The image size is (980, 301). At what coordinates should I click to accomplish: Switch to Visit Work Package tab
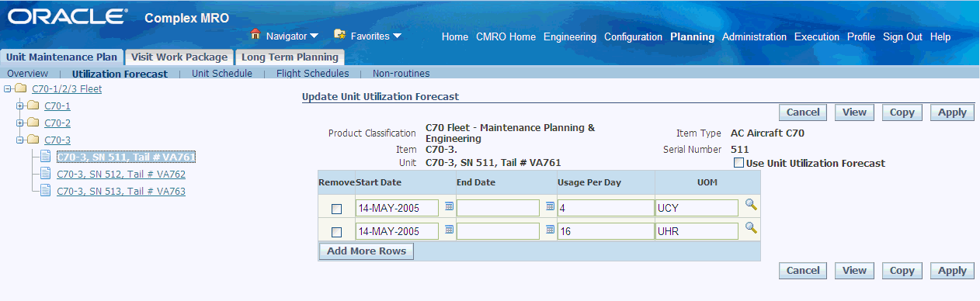pos(179,57)
